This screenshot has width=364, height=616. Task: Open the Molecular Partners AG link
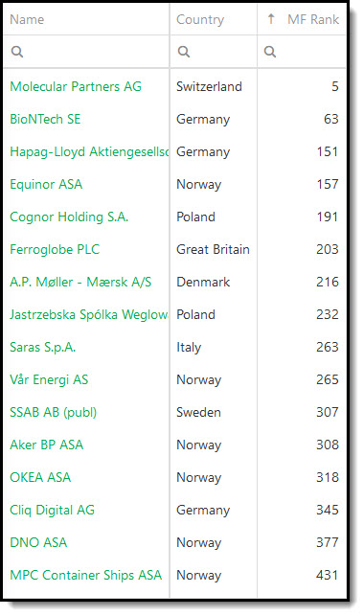pos(76,86)
